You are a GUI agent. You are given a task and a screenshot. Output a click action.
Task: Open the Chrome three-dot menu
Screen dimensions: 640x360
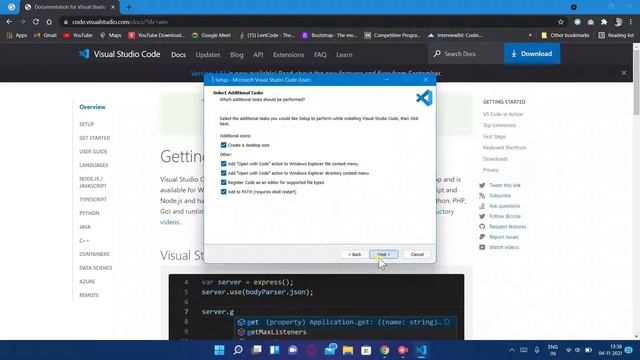point(631,22)
